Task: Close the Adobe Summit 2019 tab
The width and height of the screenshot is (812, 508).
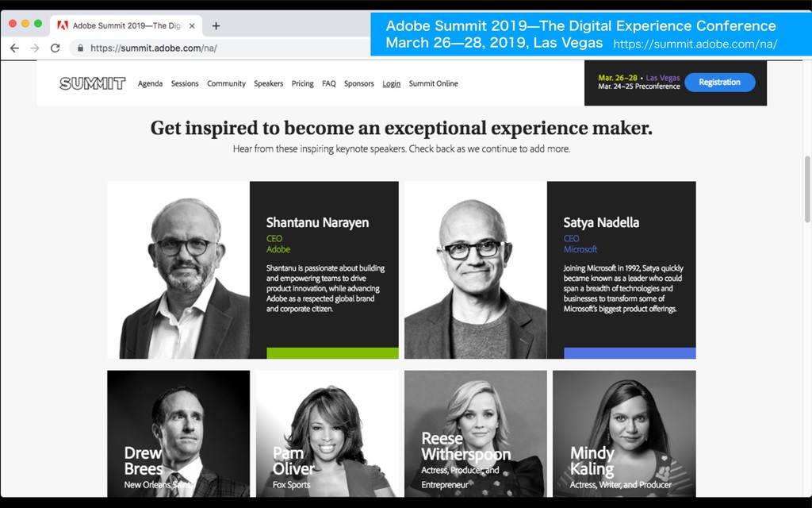Action: pos(192,26)
